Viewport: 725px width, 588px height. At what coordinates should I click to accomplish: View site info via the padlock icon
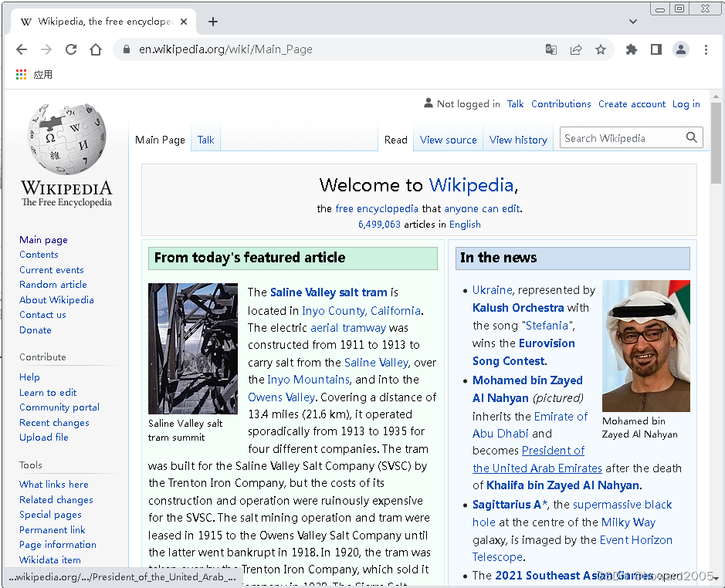click(x=126, y=49)
